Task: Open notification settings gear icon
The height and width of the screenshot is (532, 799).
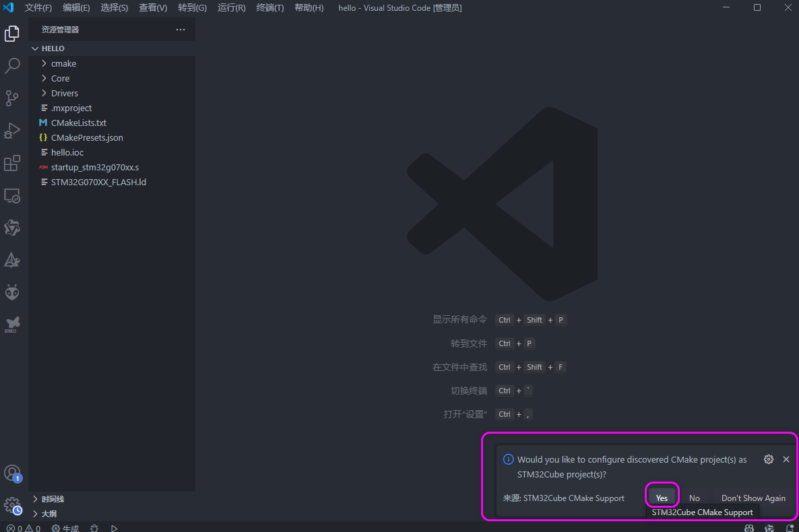Action: click(769, 459)
